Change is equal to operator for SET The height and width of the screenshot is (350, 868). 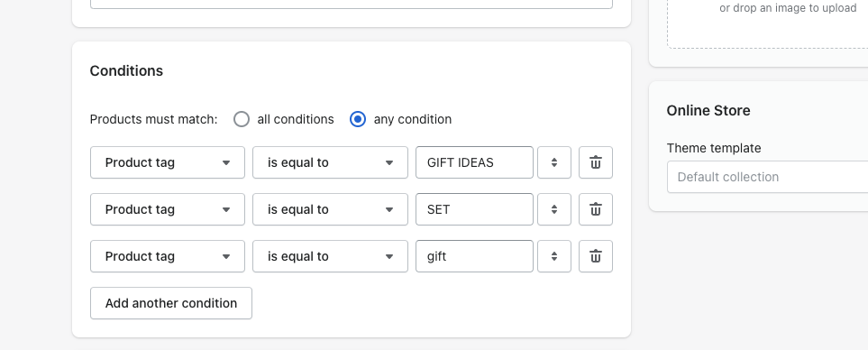[x=331, y=209]
